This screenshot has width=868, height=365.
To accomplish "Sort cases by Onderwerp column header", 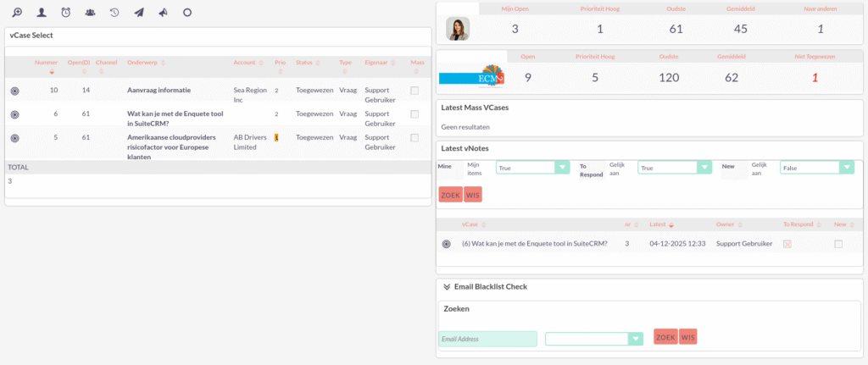I will [x=144, y=63].
